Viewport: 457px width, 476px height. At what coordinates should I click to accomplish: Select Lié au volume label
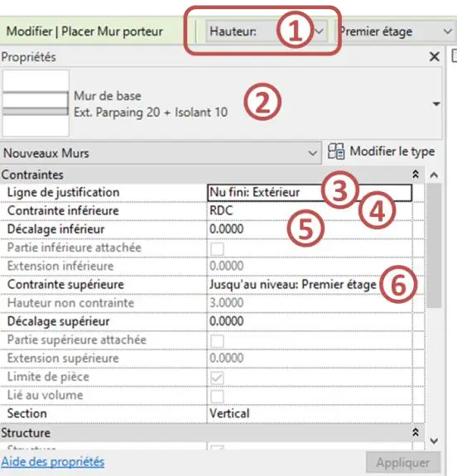click(x=45, y=395)
